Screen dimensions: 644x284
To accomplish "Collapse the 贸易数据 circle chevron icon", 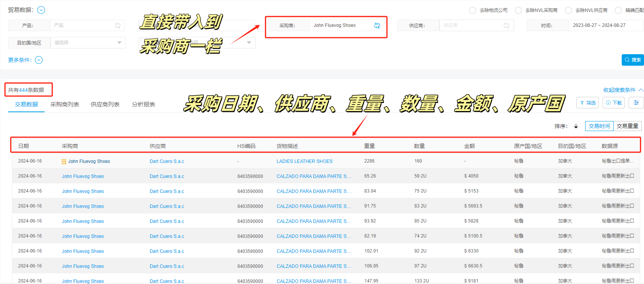I will tap(41, 10).
